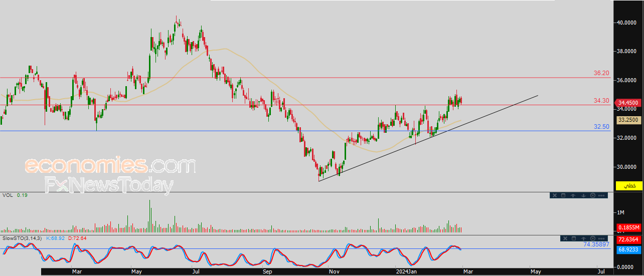
Task: Select the VOL indicator label
Action: [x=8, y=195]
